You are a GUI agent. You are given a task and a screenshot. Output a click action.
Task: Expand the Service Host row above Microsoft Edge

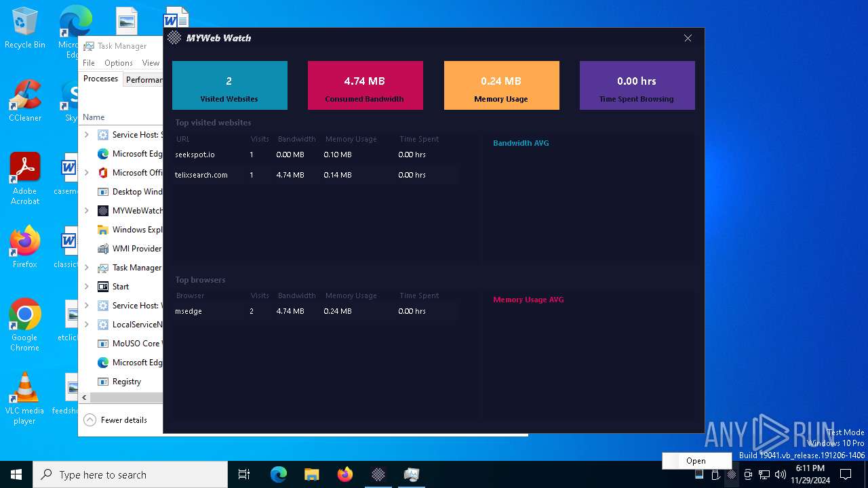(87, 135)
